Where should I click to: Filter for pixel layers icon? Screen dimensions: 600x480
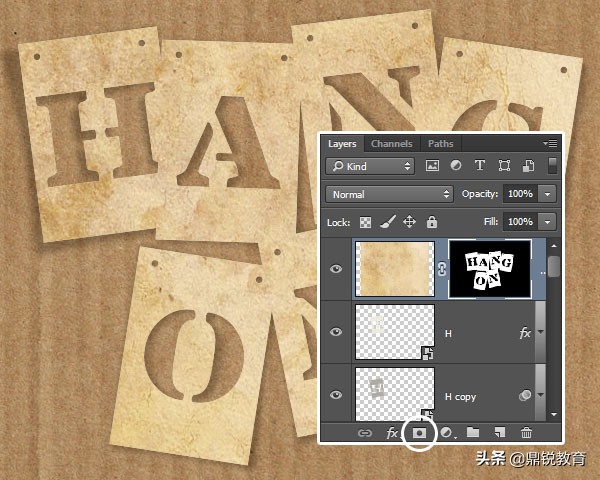click(433, 166)
